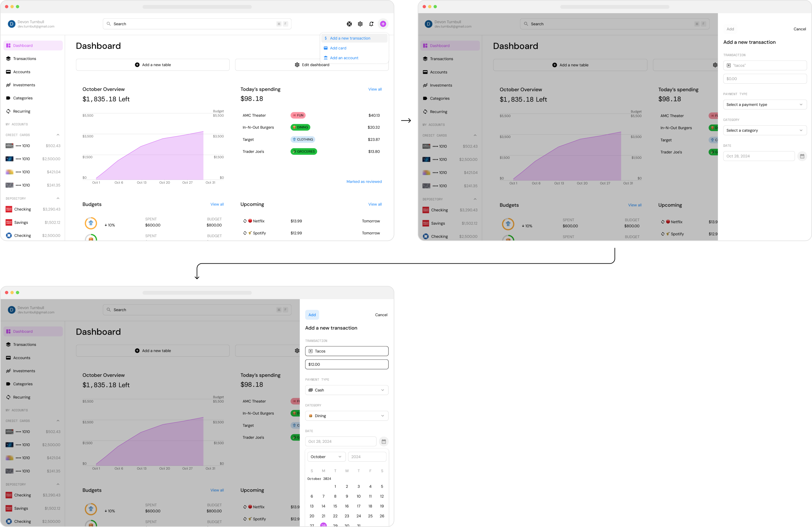Screen dimensions: 812x527
Task: Click the clothing budget progress ring, add-menu window
Action: point(91,223)
